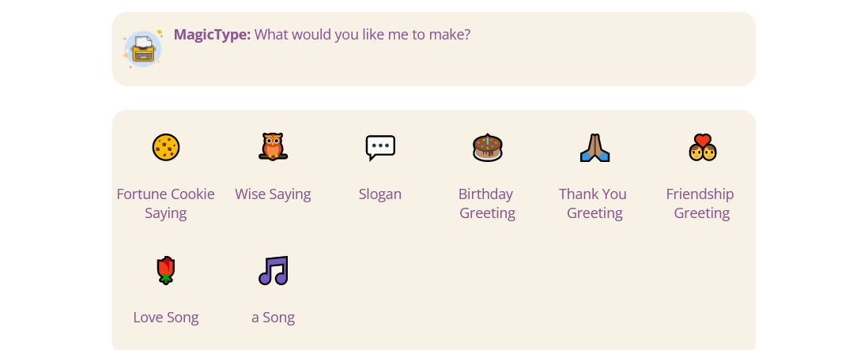The image size is (868, 350).
Task: Click the bold "MagicType:" name
Action: click(212, 35)
